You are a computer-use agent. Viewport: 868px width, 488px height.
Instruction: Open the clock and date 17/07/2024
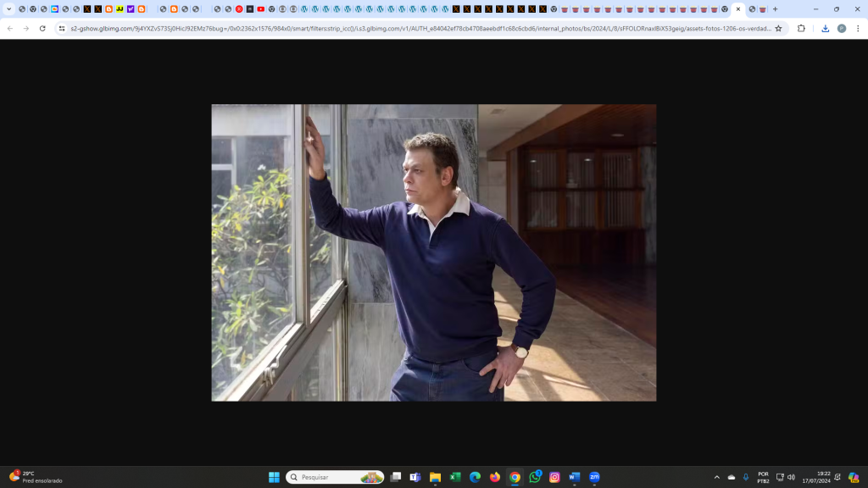(816, 477)
